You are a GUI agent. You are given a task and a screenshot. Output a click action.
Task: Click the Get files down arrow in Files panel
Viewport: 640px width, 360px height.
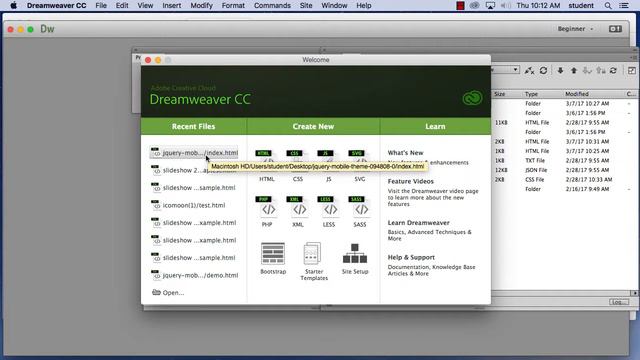pyautogui.click(x=560, y=71)
